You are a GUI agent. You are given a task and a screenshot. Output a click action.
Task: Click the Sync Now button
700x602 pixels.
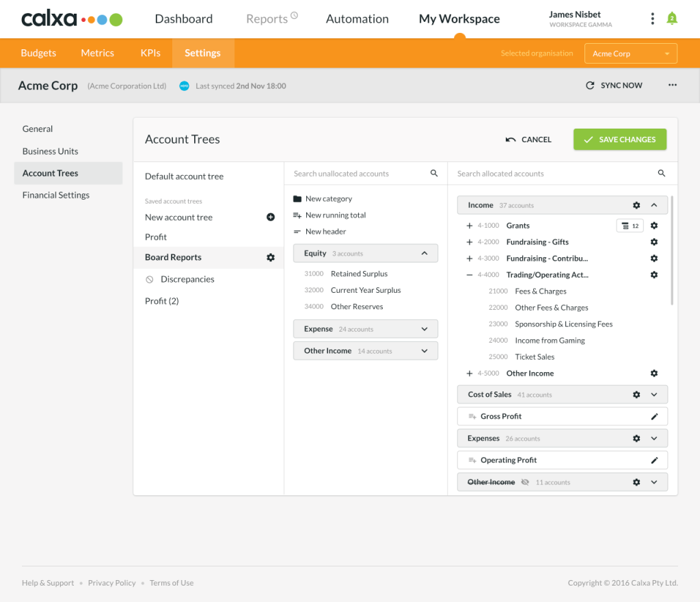coord(614,86)
